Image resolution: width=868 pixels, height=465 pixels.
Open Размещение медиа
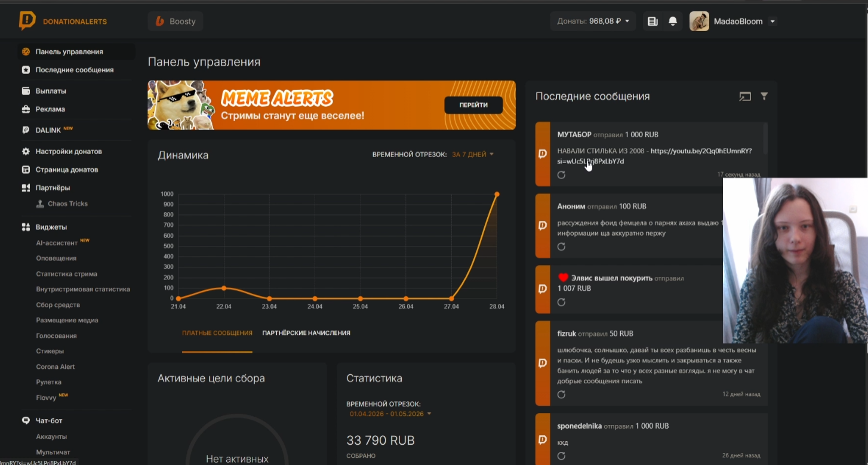pyautogui.click(x=67, y=321)
